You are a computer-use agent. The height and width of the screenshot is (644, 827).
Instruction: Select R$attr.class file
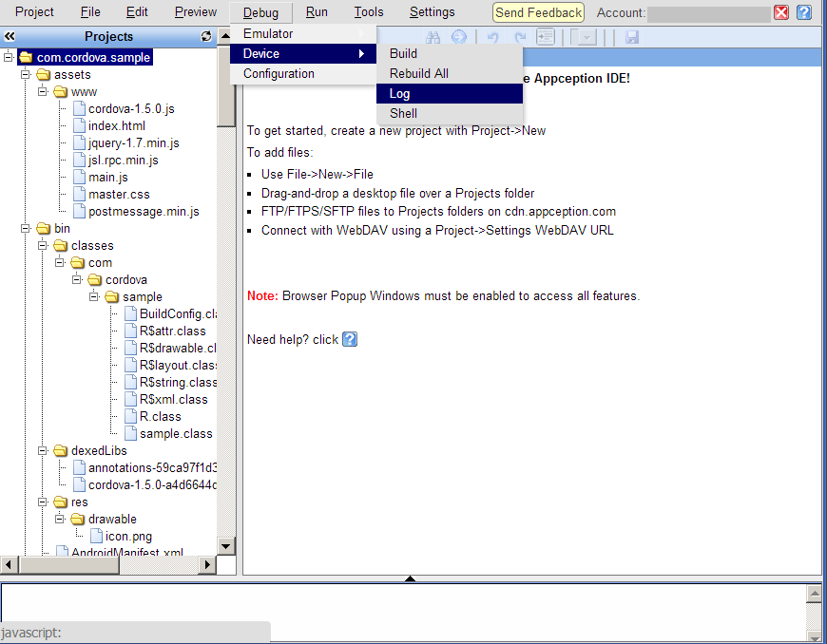pos(172,331)
